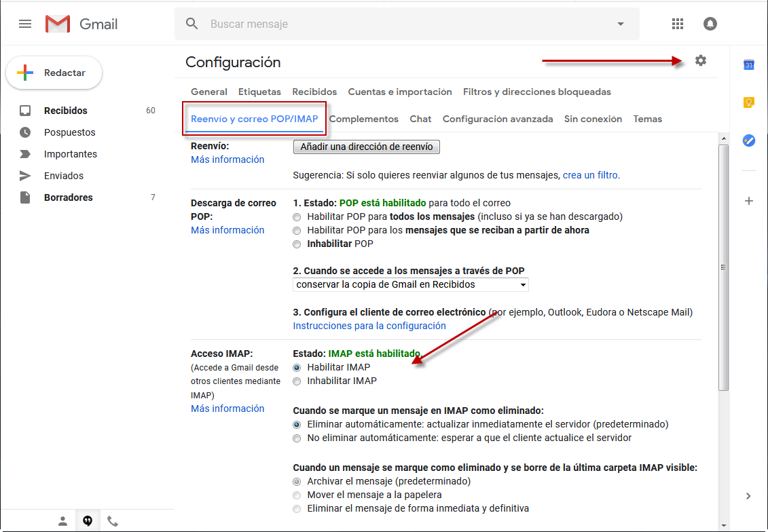Open the Google apps grid
Viewport: 768px width, 532px height.
click(x=678, y=24)
